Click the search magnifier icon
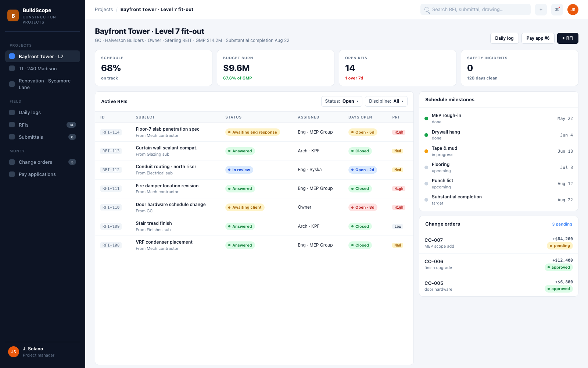 427,10
